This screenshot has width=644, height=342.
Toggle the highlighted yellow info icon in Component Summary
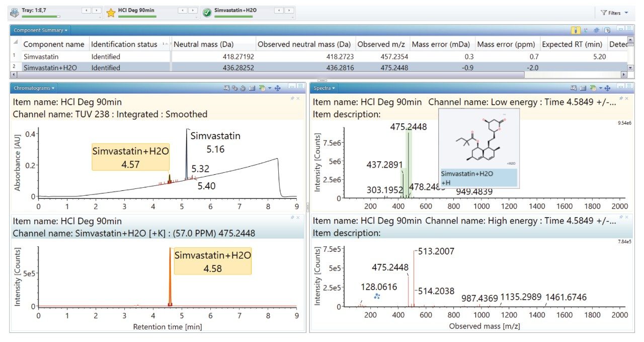576,30
